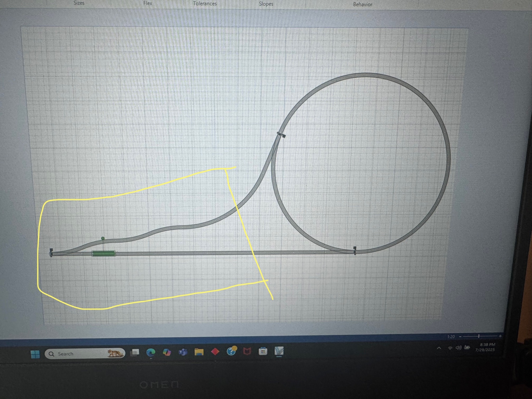
Task: Click the taskbar Search box
Action: [x=85, y=354]
